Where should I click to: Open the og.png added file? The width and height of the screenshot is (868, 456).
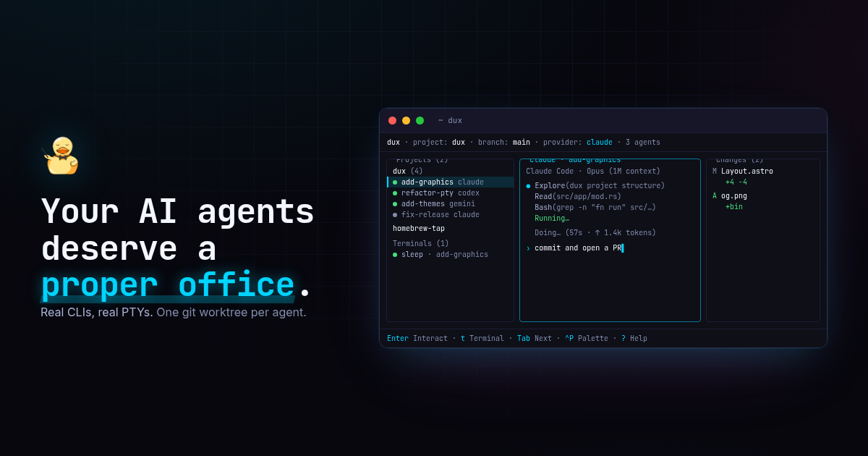(734, 196)
